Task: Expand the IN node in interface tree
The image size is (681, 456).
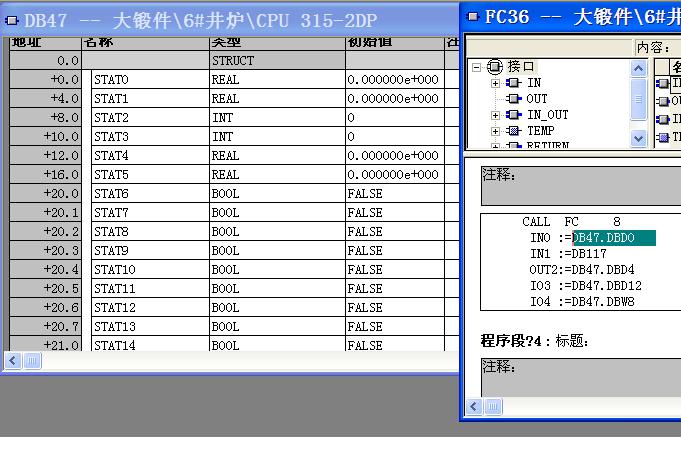Action: (495, 83)
